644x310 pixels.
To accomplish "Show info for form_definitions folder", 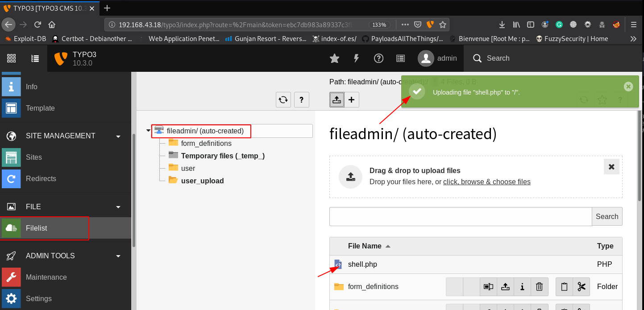I will (522, 287).
